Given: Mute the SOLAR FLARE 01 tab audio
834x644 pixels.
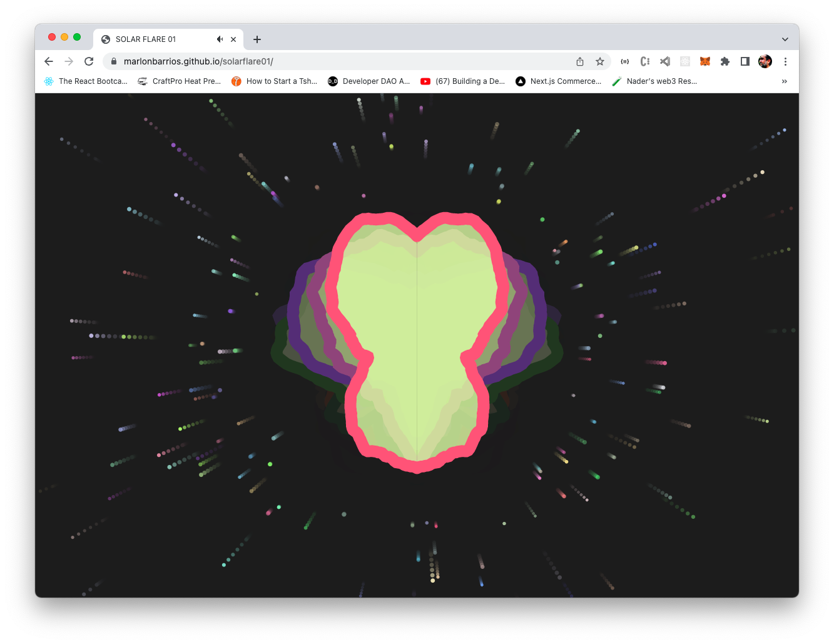Looking at the screenshot, I should pos(220,39).
